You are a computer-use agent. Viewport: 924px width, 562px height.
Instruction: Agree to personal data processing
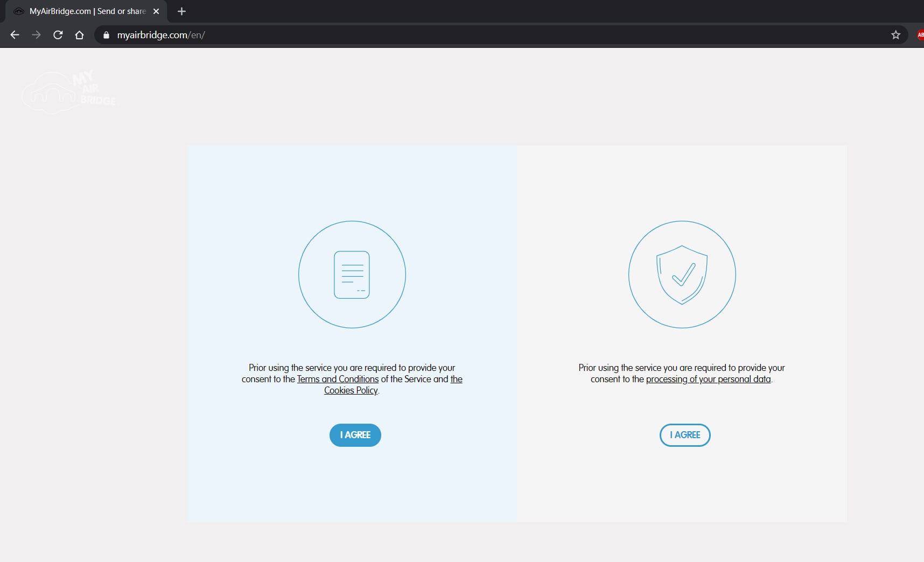click(x=684, y=435)
